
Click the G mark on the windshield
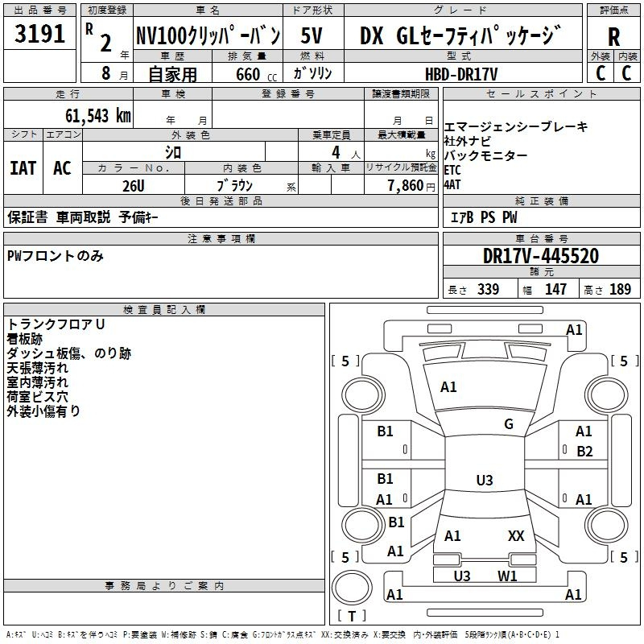(508, 424)
